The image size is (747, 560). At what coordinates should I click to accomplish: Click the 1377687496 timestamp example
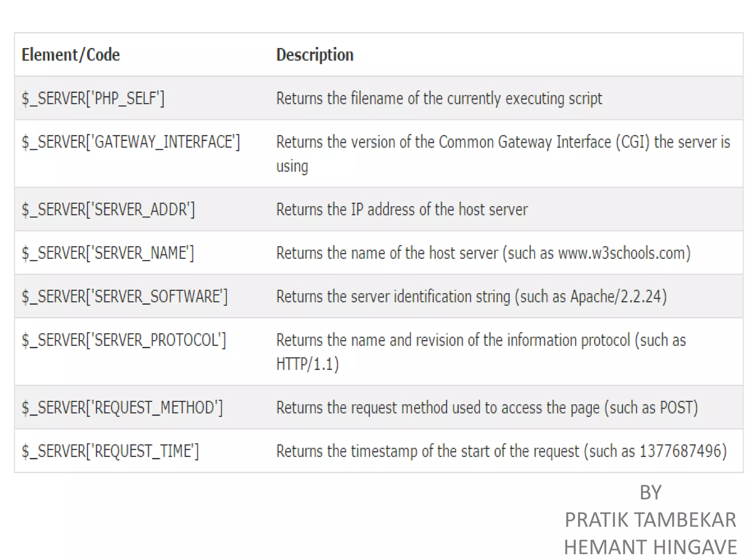click(680, 451)
